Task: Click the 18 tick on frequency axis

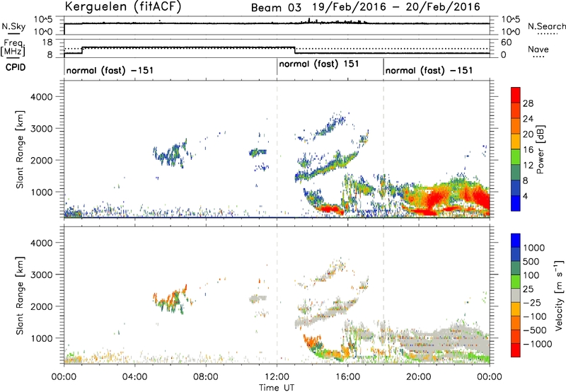Action: click(x=47, y=42)
